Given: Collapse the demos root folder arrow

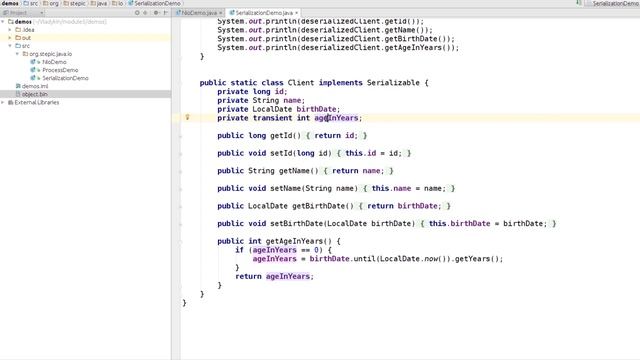Looking at the screenshot, I should [x=3, y=22].
